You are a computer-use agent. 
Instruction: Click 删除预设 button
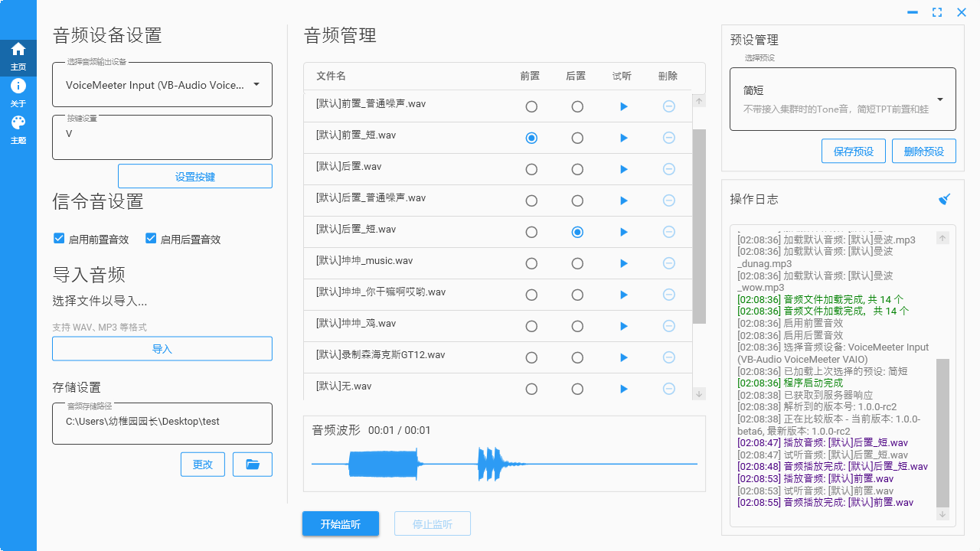pos(924,152)
